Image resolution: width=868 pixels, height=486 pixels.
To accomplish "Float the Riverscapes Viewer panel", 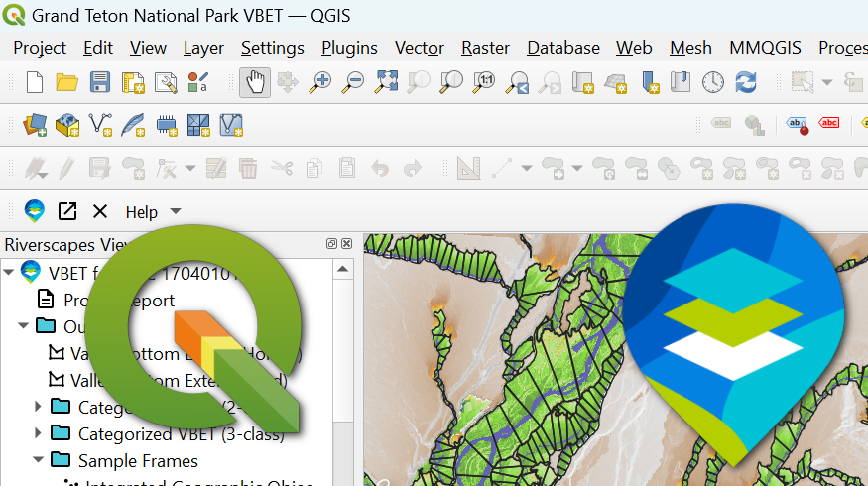I will (331, 244).
